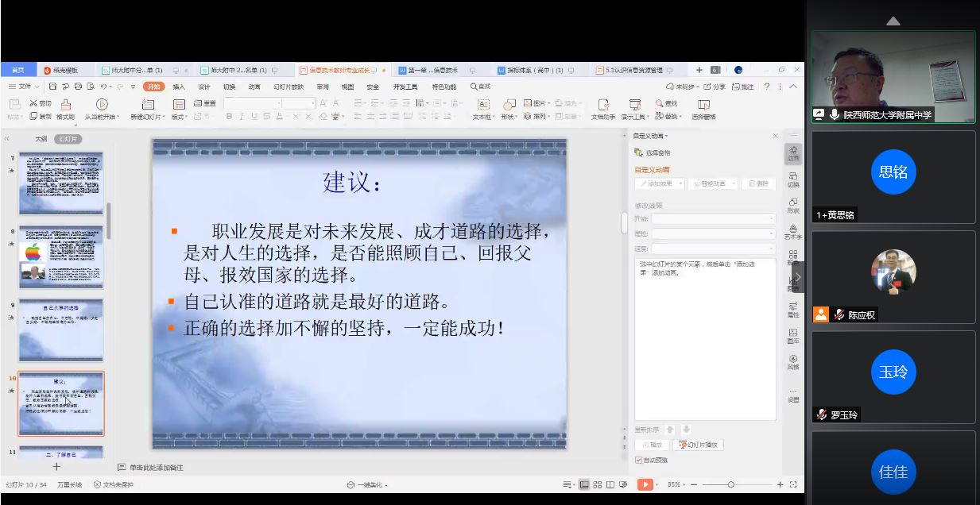
Task: Open the Properties (属性) sidebar icon
Action: point(793,309)
